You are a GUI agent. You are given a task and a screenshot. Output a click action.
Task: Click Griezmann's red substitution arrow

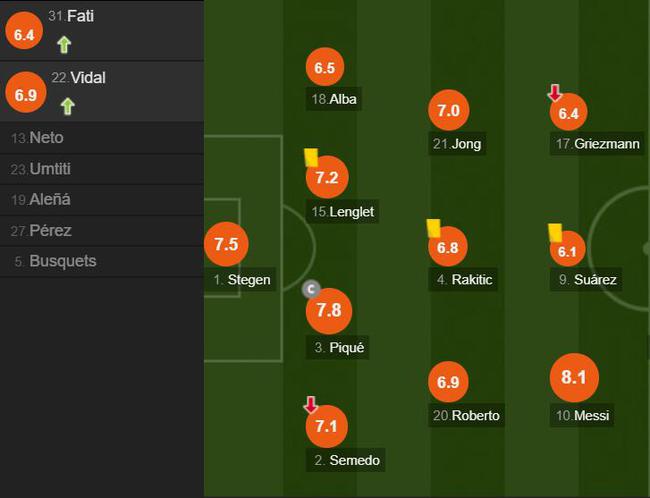555,93
